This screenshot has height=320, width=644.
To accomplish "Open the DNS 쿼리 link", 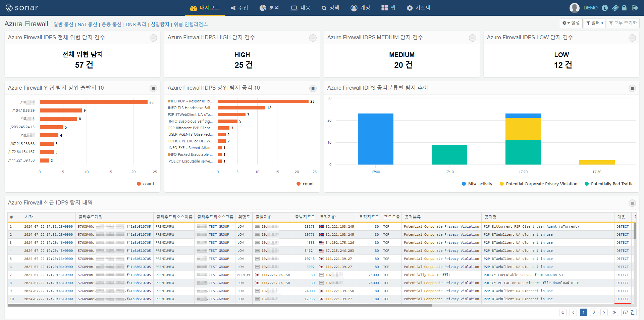I will point(136,24).
